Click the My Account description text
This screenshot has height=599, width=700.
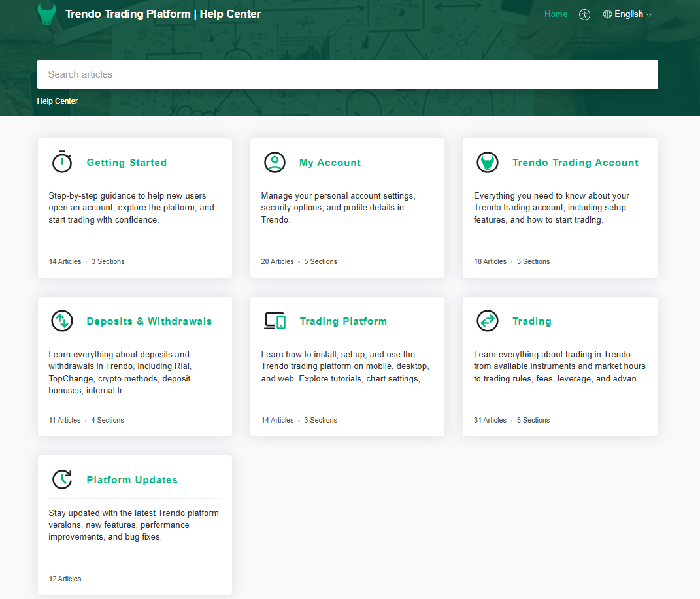339,208
